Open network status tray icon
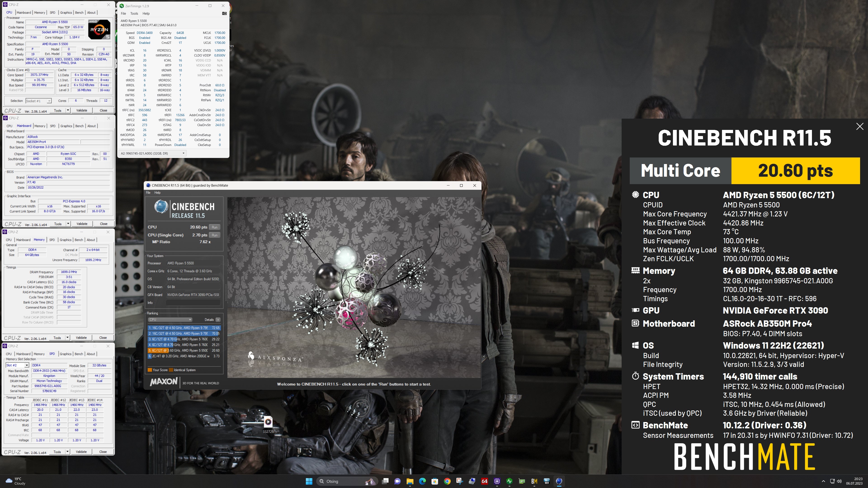 [832, 481]
